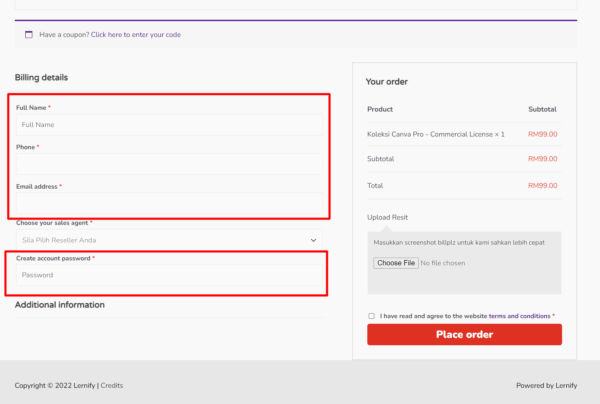Viewport: 600px width, 404px height.
Task: Click the "Powered by Lernify" footer text
Action: (x=545, y=385)
